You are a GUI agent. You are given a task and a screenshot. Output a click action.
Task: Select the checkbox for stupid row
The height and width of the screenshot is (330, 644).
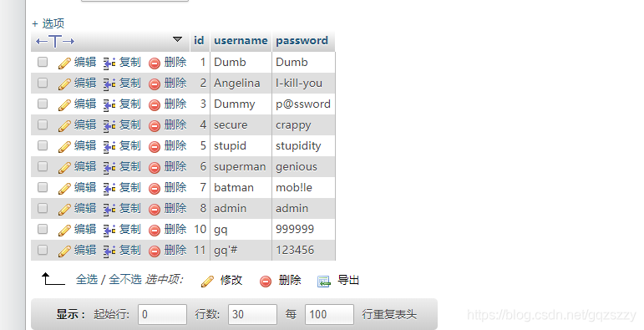[x=43, y=145]
